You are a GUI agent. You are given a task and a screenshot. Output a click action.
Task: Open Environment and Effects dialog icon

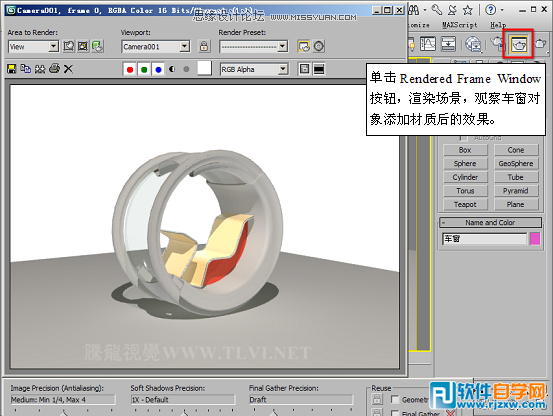tap(319, 46)
